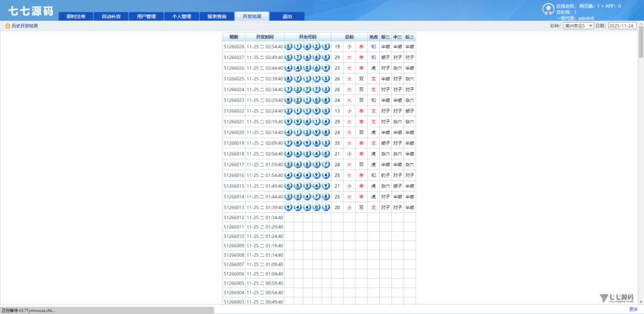Click the user avatar icon in header
The width and height of the screenshot is (644, 314).
[547, 8]
